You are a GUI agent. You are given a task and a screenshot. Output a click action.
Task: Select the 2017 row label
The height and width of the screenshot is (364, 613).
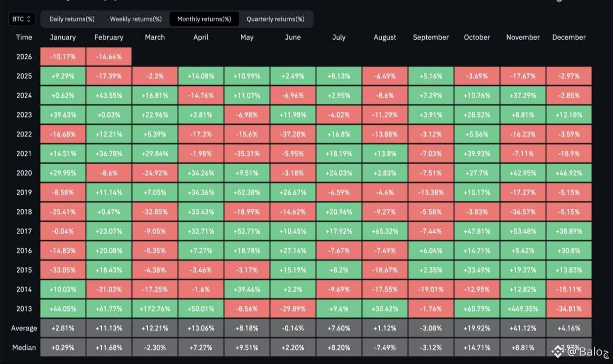point(24,231)
